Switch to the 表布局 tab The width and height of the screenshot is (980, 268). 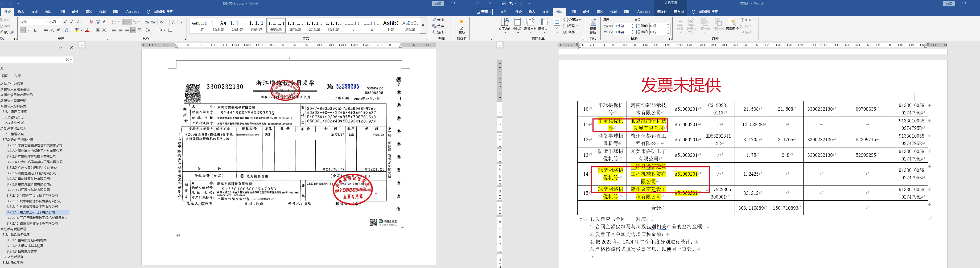click(x=679, y=12)
